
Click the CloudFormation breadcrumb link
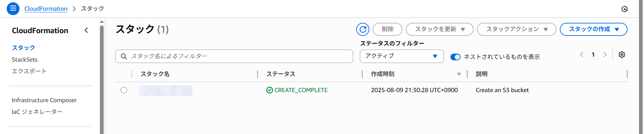pyautogui.click(x=46, y=9)
